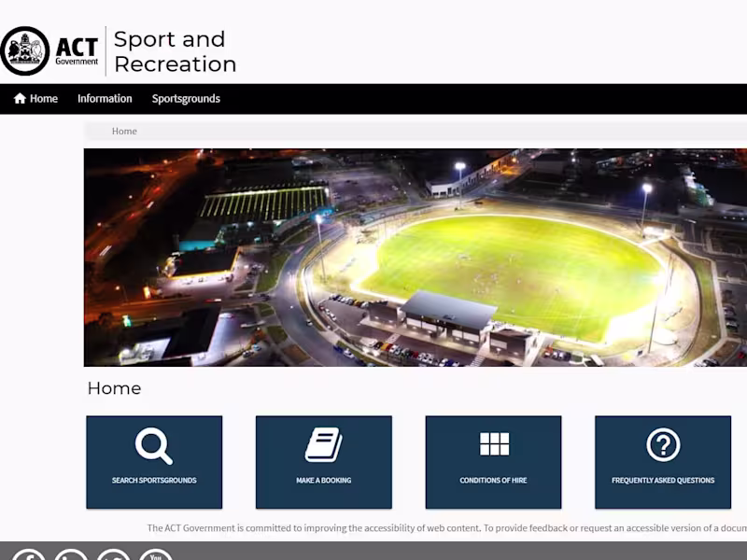The image size is (747, 560).
Task: Click the Home breadcrumb link
Action: [x=124, y=131]
